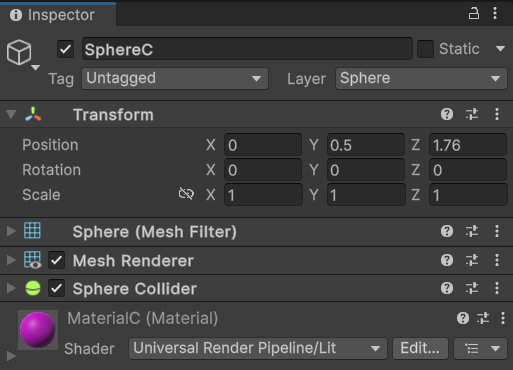Open Sphere Collider help icon
The image size is (513, 370).
click(x=447, y=288)
